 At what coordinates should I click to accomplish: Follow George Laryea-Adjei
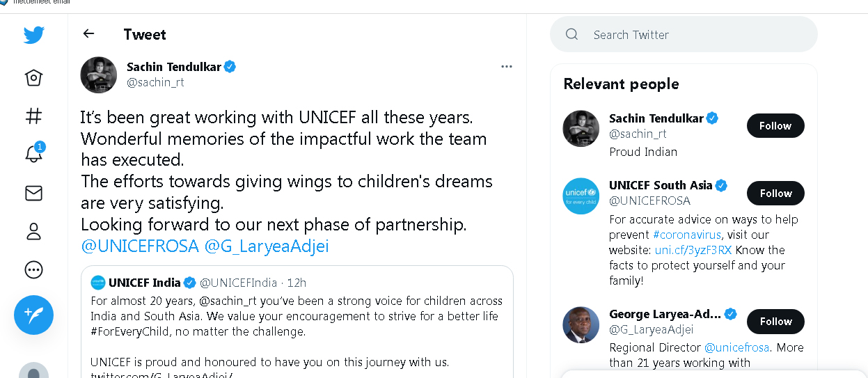(775, 322)
